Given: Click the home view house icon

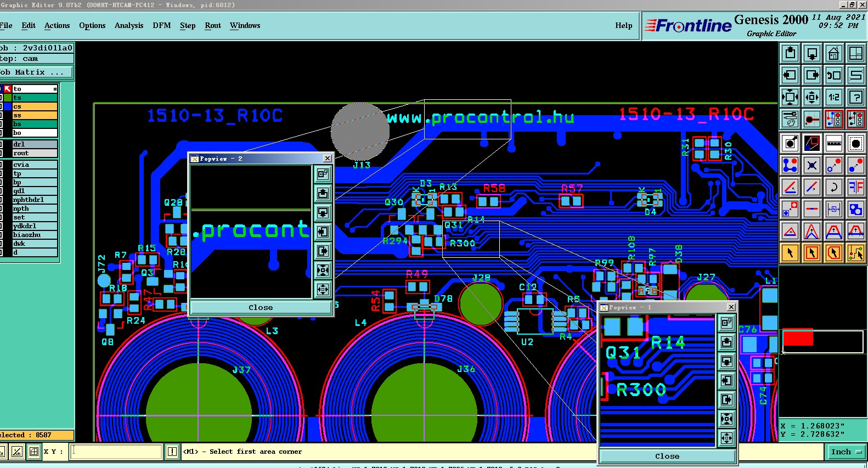Looking at the screenshot, I should [834, 53].
